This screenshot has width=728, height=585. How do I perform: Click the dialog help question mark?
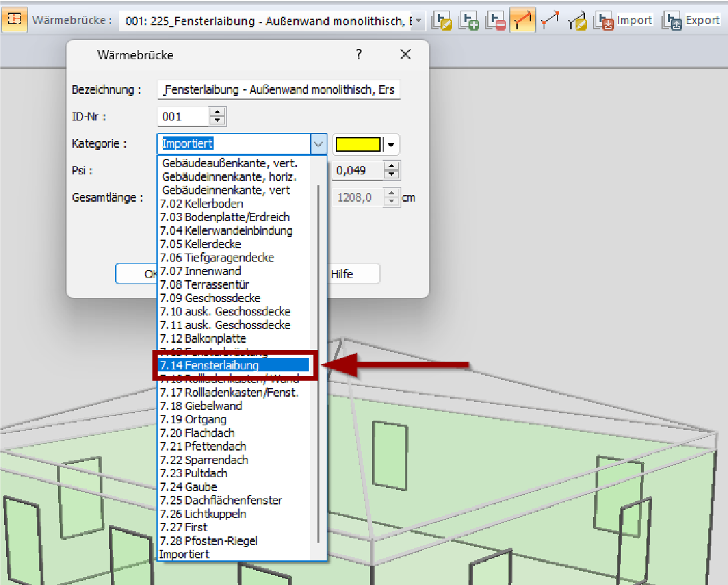point(359,55)
